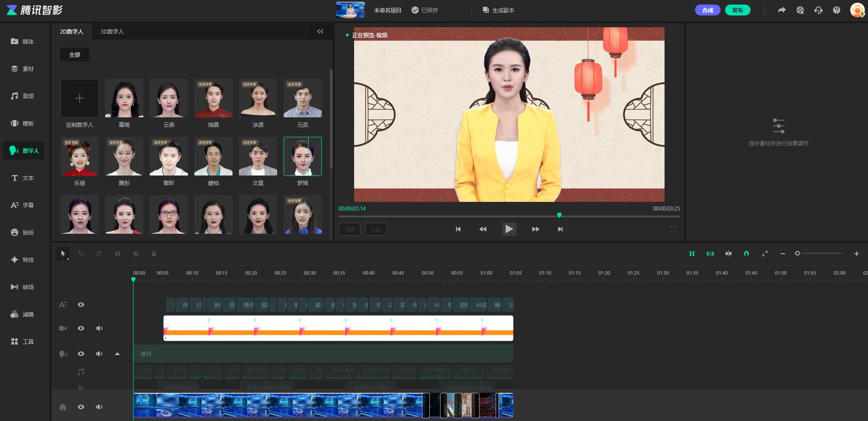The width and height of the screenshot is (868, 421).
Task: Click the timeline playhead marker at 00:00
Action: coord(133,279)
